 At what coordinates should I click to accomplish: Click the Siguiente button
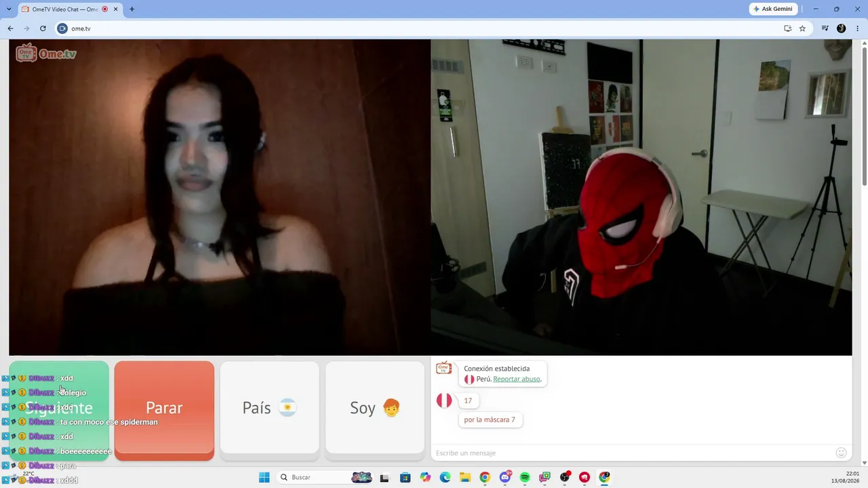pyautogui.click(x=59, y=411)
